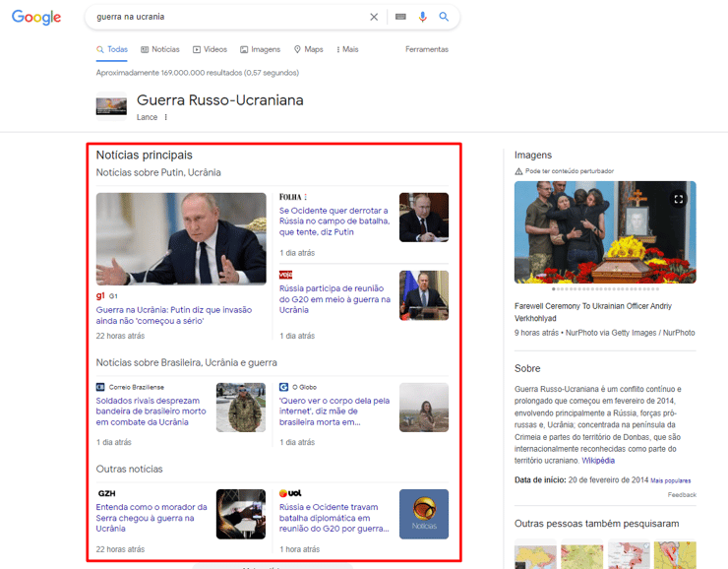Screen dimensions: 728x569
Task: Open the third map thumbnail under Outras pessoas também pesquisaram
Action: coord(629,554)
